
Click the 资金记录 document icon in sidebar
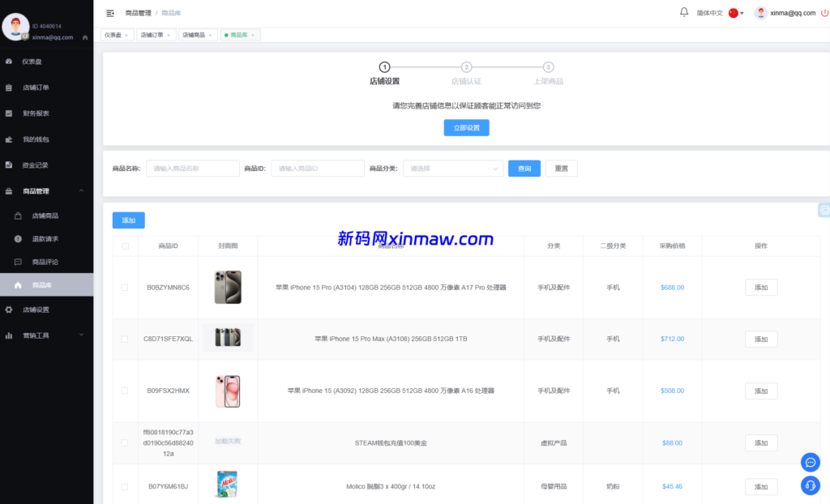tap(9, 165)
